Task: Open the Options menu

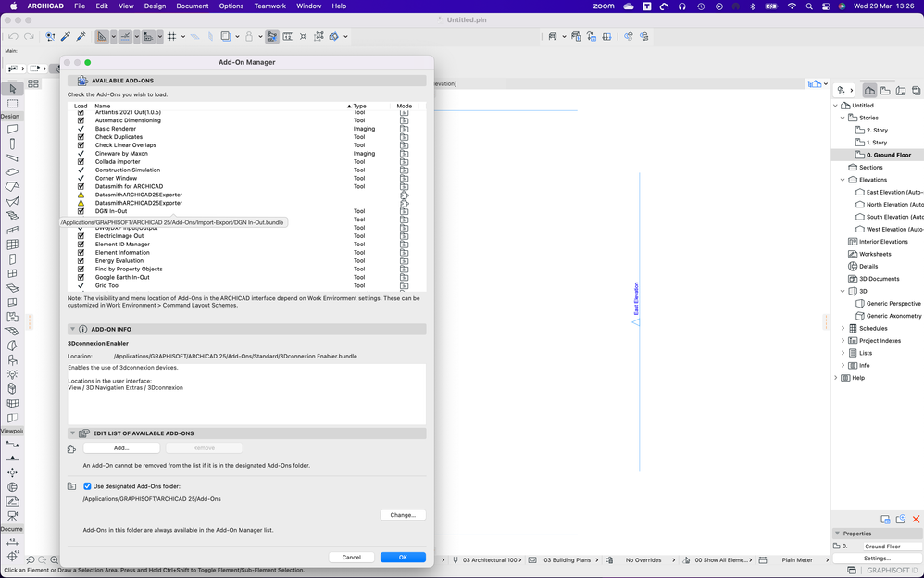Action: 231,6
